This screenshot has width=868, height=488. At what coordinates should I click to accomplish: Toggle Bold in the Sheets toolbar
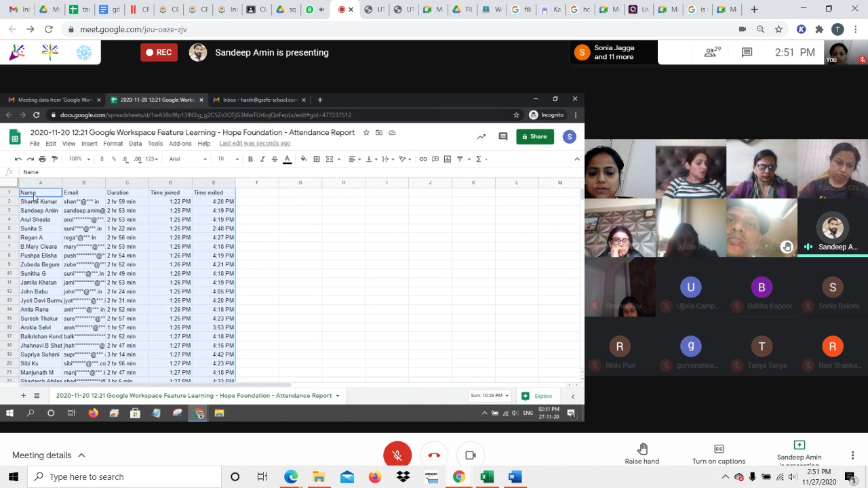250,159
